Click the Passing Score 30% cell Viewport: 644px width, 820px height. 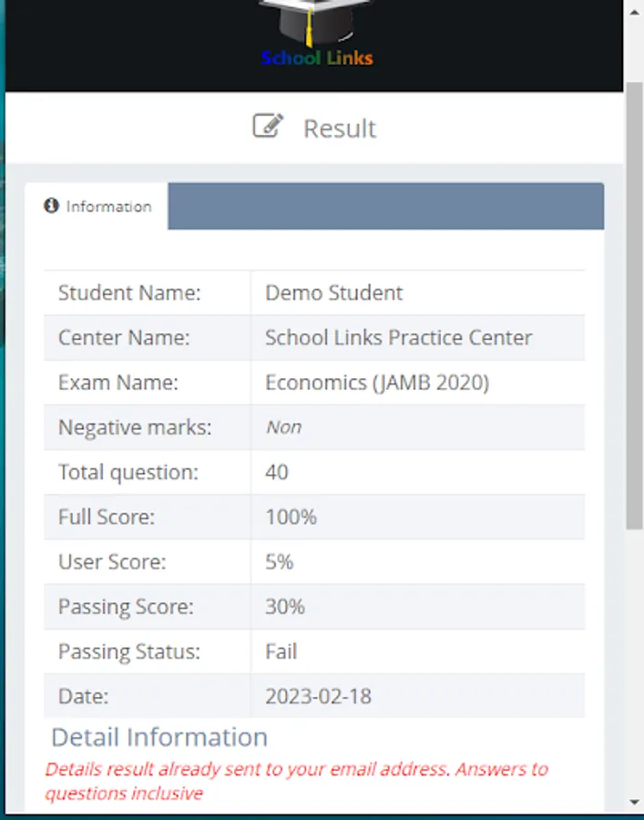click(x=285, y=607)
